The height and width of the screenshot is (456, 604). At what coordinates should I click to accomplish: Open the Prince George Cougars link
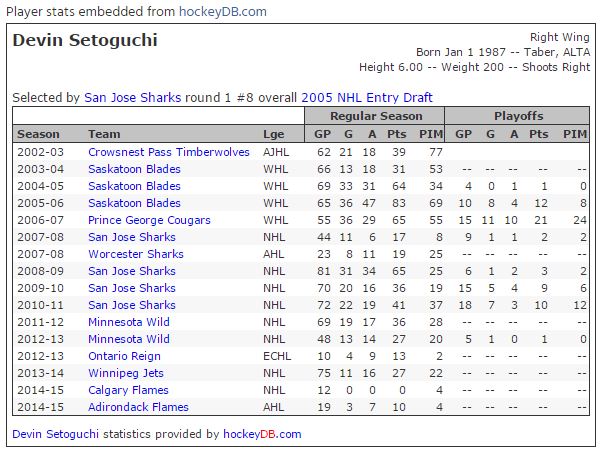[149, 220]
